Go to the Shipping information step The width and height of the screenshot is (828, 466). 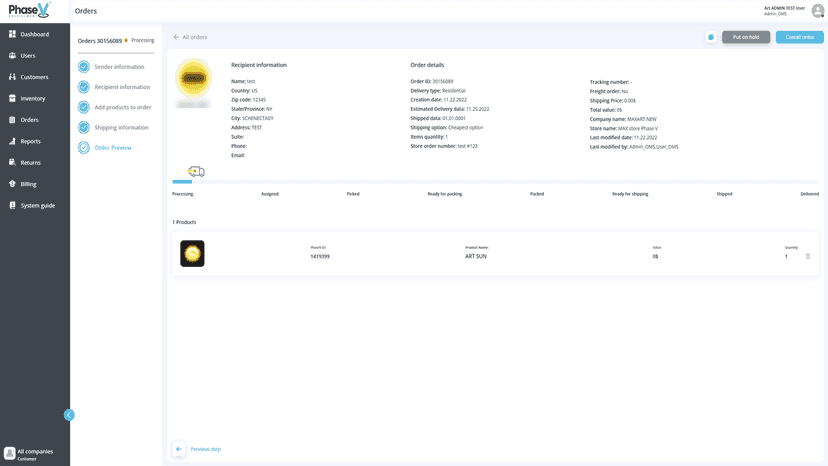click(121, 127)
